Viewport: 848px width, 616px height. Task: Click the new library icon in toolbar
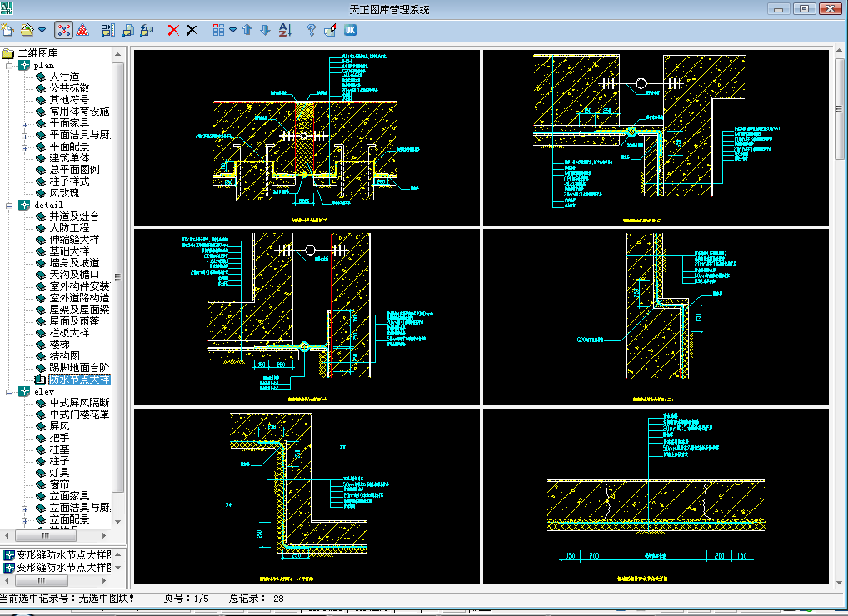pos(7,30)
